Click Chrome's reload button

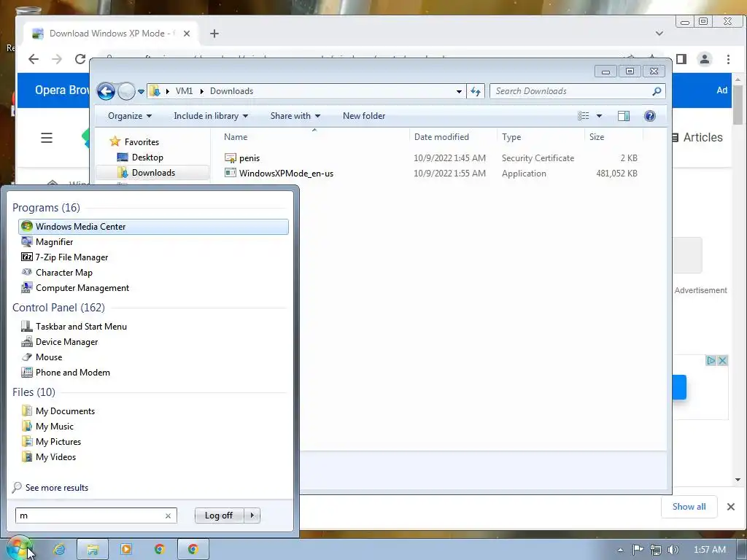(x=80, y=59)
